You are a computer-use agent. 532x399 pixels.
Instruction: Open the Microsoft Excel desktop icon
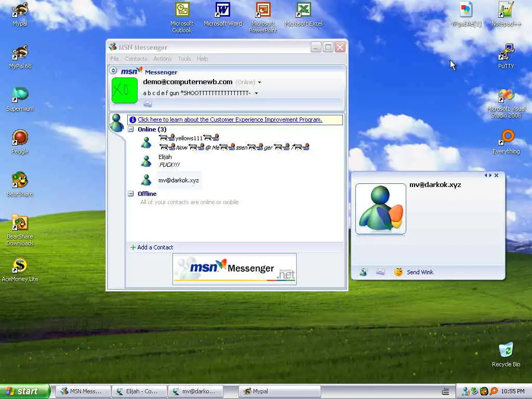303,14
